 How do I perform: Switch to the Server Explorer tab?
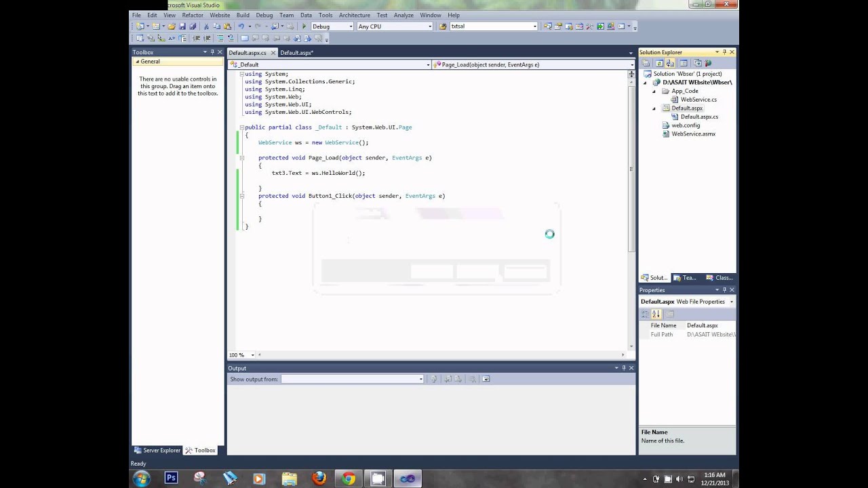coord(157,450)
